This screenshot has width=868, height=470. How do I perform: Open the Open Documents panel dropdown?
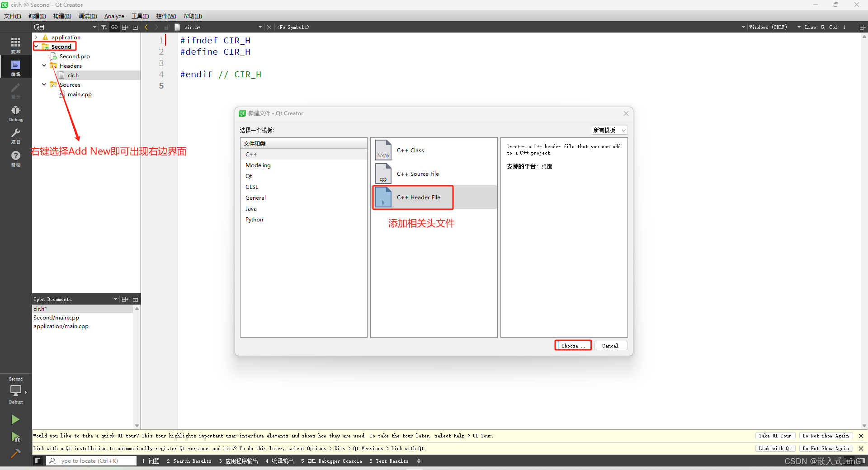tap(115, 299)
